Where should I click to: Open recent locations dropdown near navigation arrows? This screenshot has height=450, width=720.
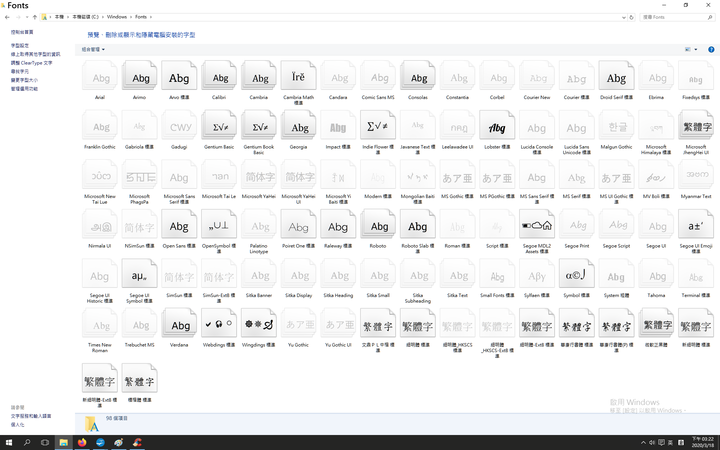[27, 17]
